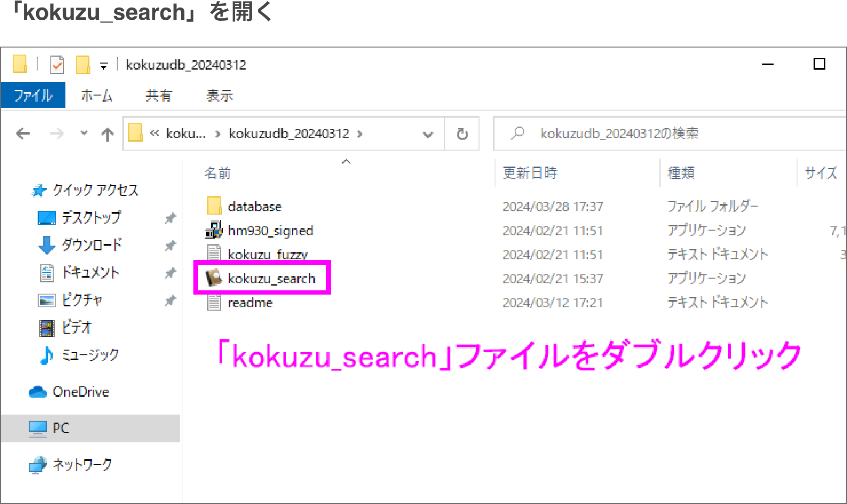Maximize the kokuzudb_20240312 window
The height and width of the screenshot is (504, 847).
819,64
